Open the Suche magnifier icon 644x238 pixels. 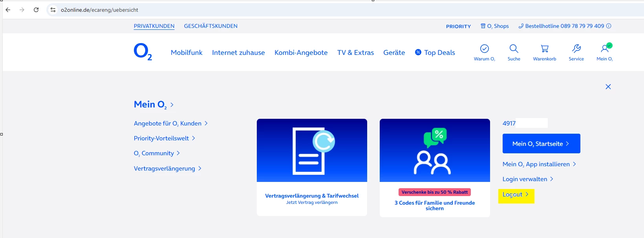tap(514, 49)
